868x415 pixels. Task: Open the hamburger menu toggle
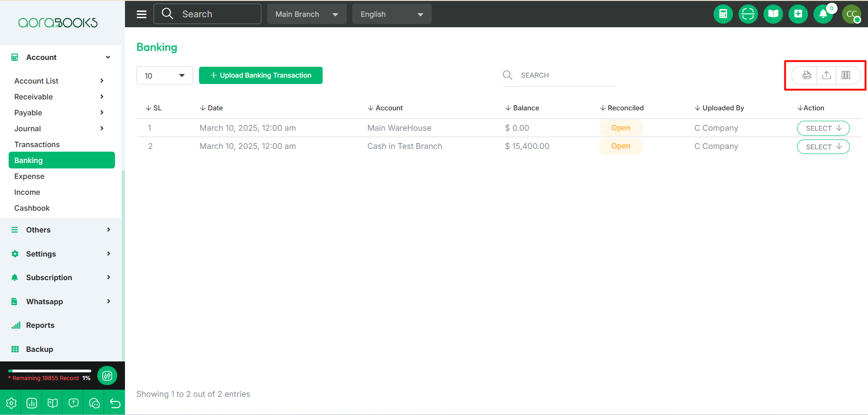click(x=142, y=14)
